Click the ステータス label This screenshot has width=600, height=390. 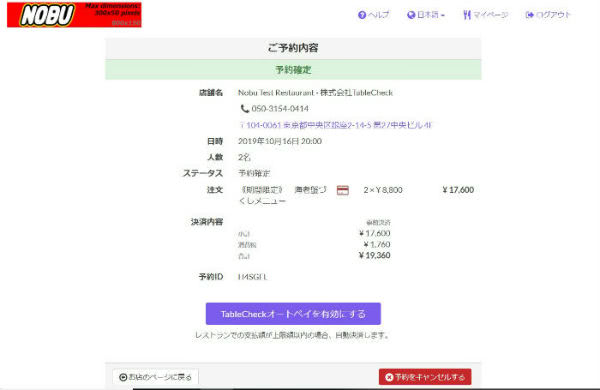coord(203,173)
